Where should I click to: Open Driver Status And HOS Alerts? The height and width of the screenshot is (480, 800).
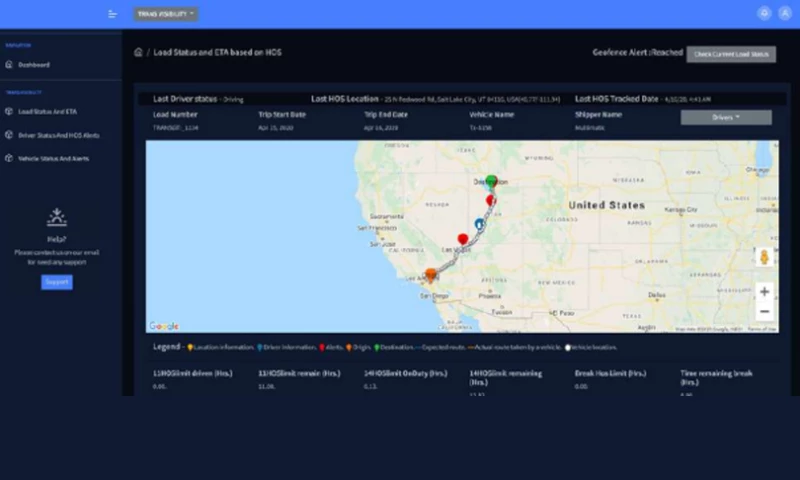pyautogui.click(x=59, y=135)
